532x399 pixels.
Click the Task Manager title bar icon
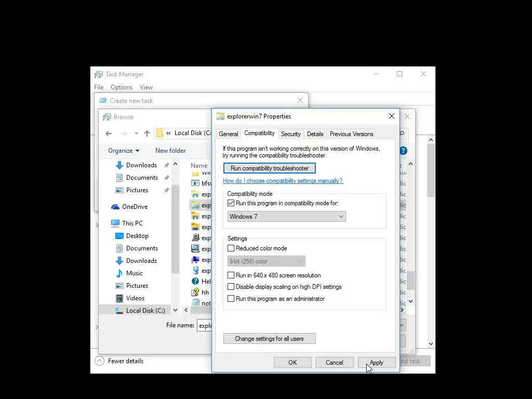tap(99, 74)
